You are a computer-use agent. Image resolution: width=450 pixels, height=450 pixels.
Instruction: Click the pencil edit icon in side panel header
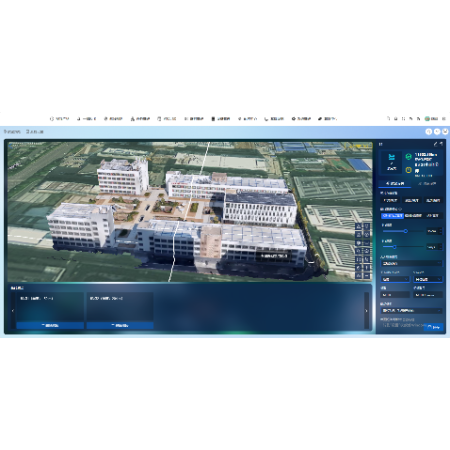click(x=435, y=144)
